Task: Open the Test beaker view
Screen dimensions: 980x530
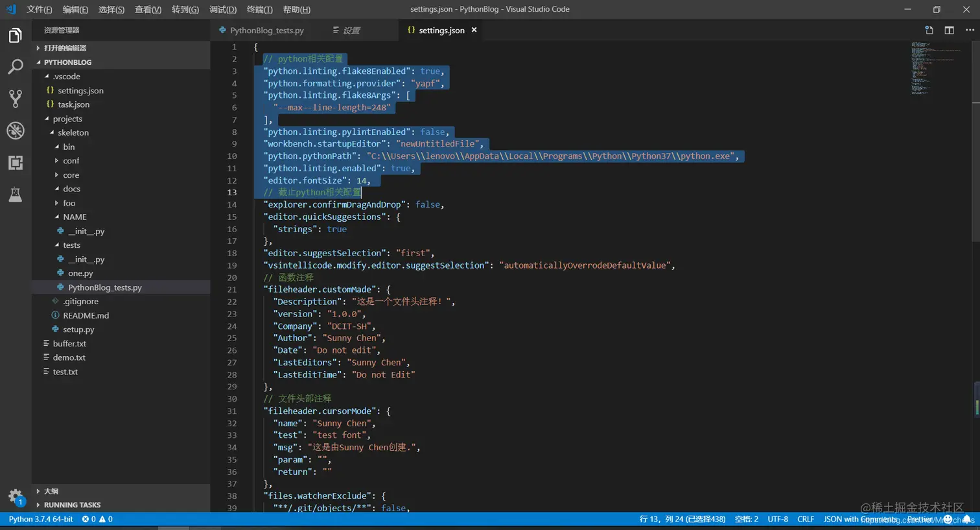Action: 16,193
